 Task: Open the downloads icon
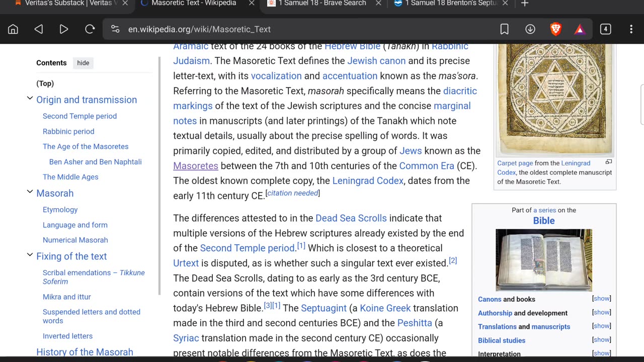[x=530, y=29]
